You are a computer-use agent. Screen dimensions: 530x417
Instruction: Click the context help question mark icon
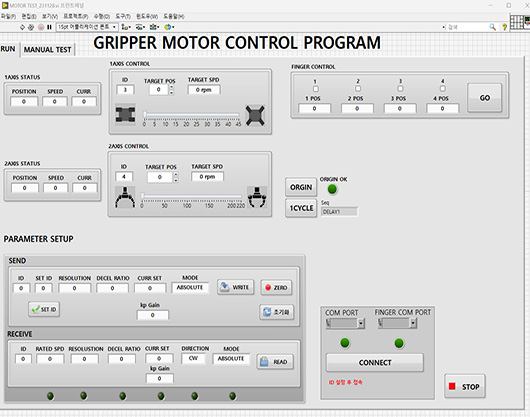click(504, 27)
